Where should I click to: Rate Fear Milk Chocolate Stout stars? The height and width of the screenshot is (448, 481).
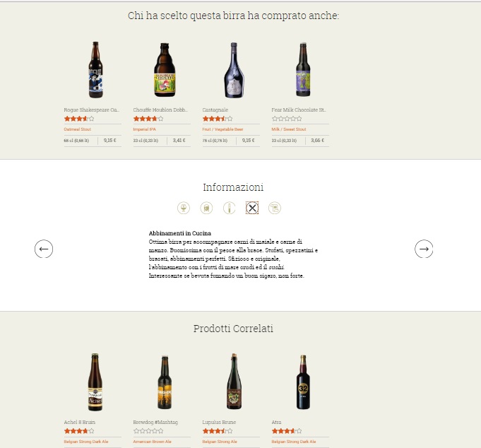(x=287, y=119)
